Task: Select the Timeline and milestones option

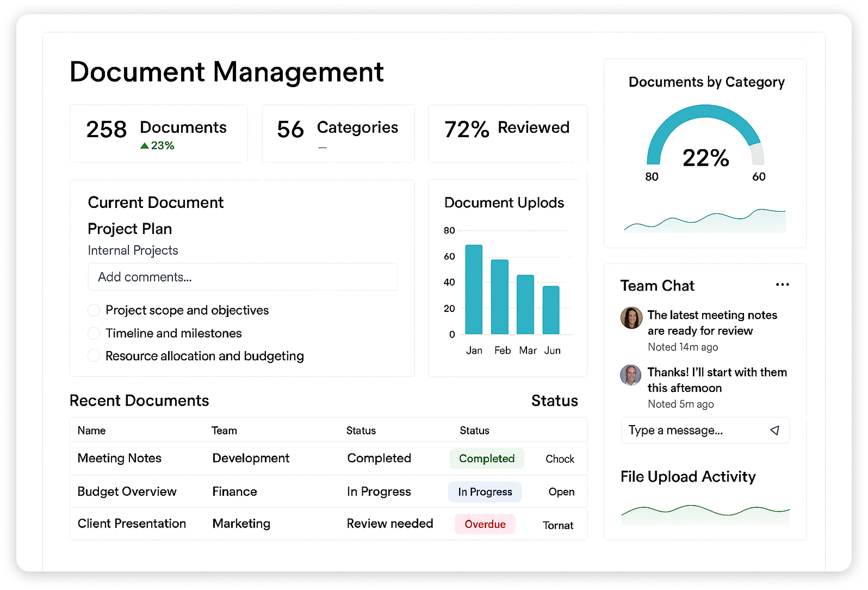Action: click(94, 333)
